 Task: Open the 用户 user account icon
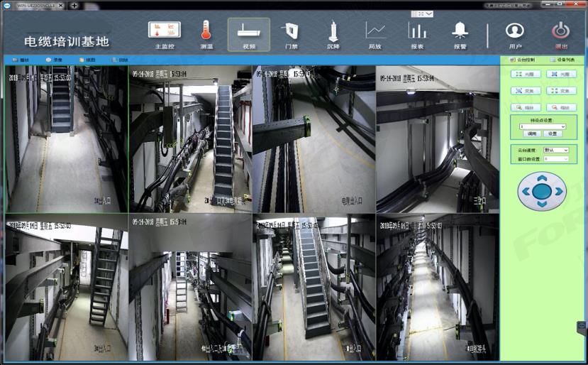[515, 36]
